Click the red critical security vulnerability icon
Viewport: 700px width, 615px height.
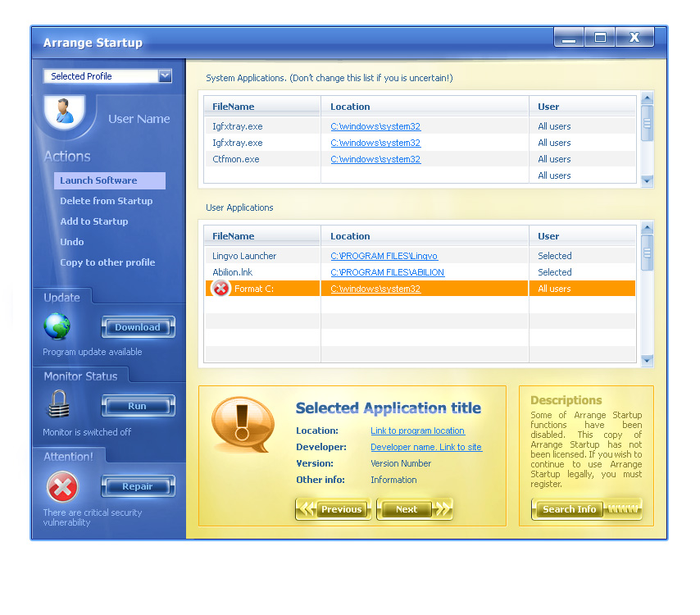(62, 487)
